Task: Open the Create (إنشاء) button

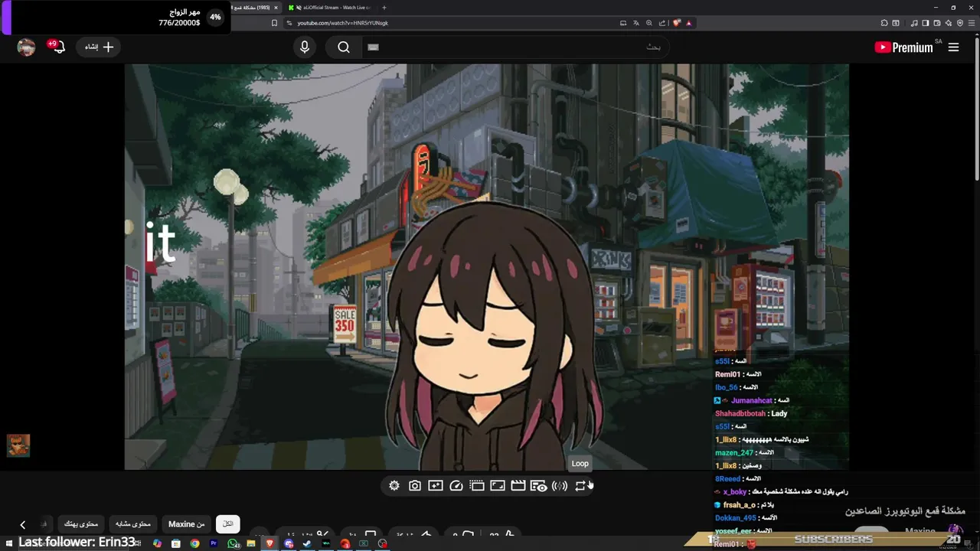Action: (x=99, y=47)
